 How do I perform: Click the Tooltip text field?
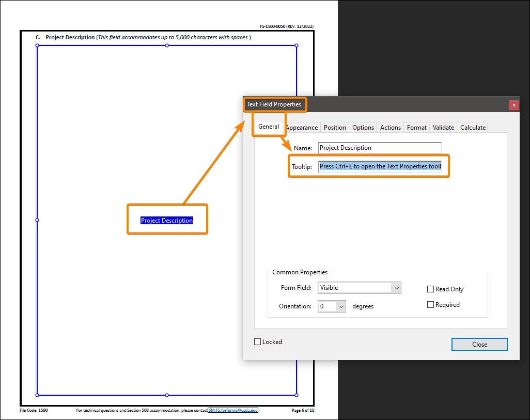(x=380, y=166)
